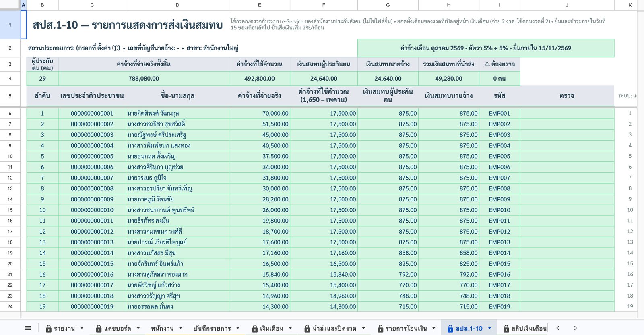644x335 pixels.
Task: Select the EMP010 code cell
Action: 500,210
